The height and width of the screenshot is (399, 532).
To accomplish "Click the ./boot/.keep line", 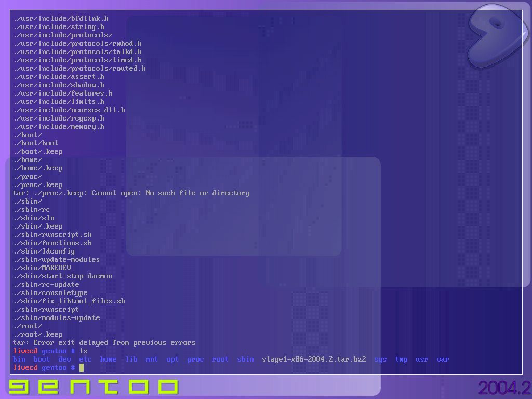I will click(x=38, y=152).
